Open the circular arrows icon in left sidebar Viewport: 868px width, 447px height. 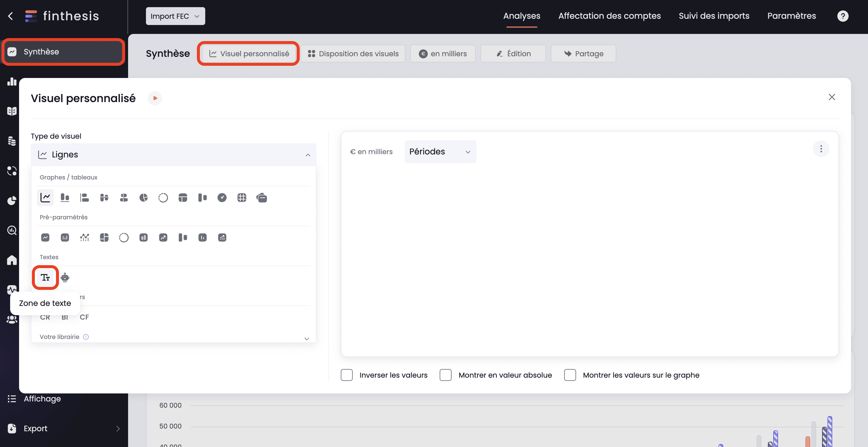[x=12, y=171]
